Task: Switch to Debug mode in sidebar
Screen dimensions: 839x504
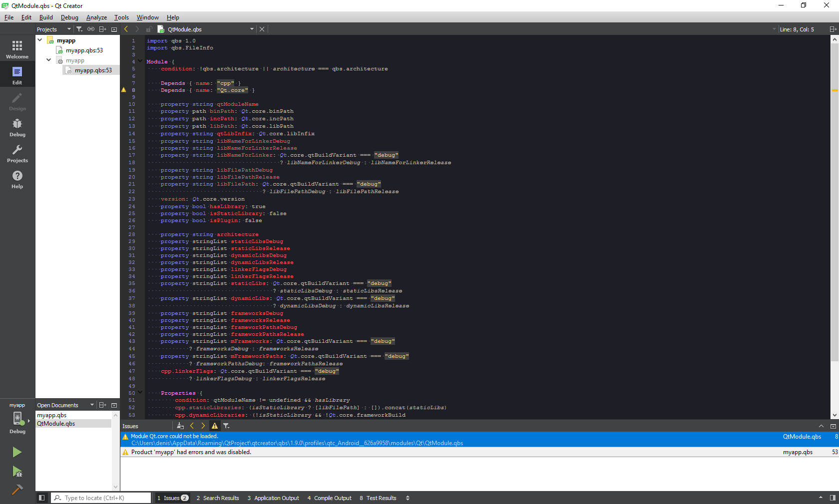Action: click(x=17, y=127)
